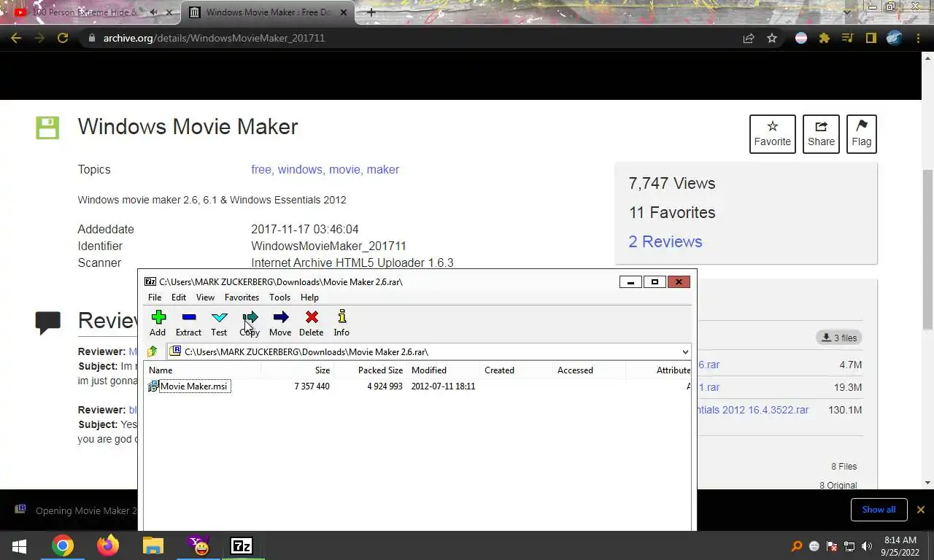Screen dimensions: 934x560
Task: Click the taskbar clock and date
Action: (900, 546)
